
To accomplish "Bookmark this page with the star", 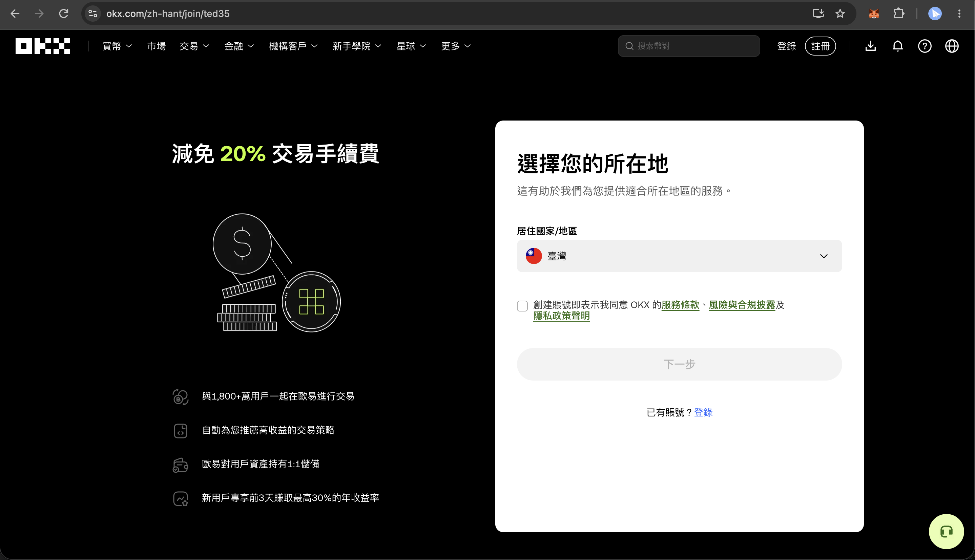I will (x=840, y=14).
